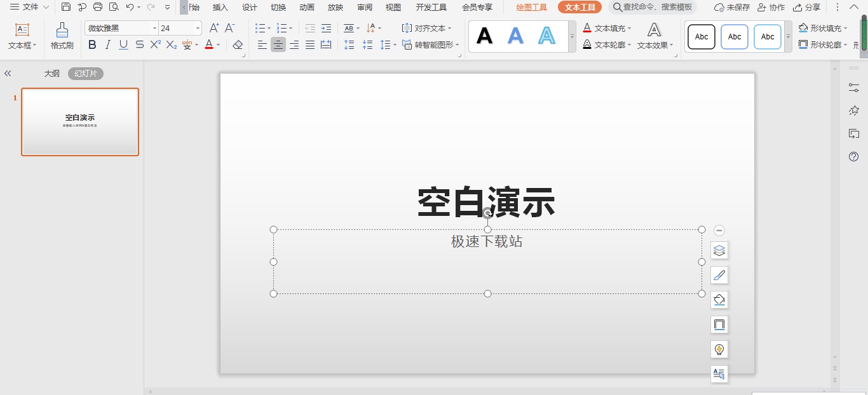Pick the red font color swatch
Image resolution: width=868 pixels, height=395 pixels.
coord(208,45)
